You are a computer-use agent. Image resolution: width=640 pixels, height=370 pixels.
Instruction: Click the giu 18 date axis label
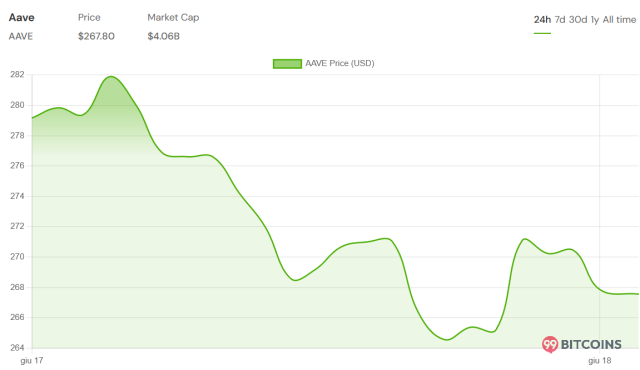coord(600,361)
